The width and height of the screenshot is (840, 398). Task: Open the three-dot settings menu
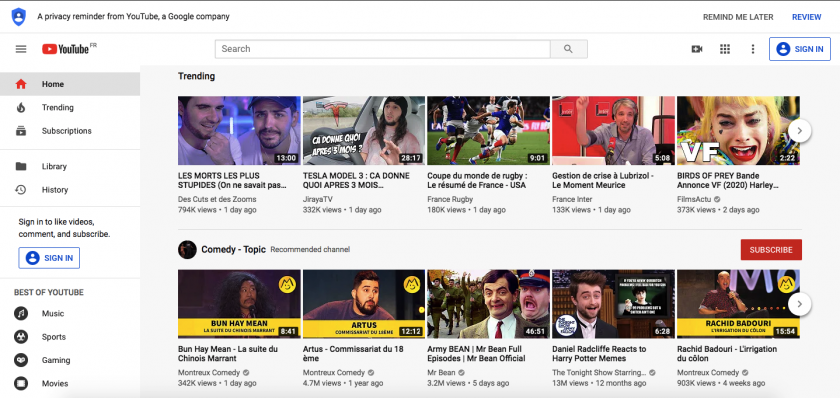(x=753, y=49)
